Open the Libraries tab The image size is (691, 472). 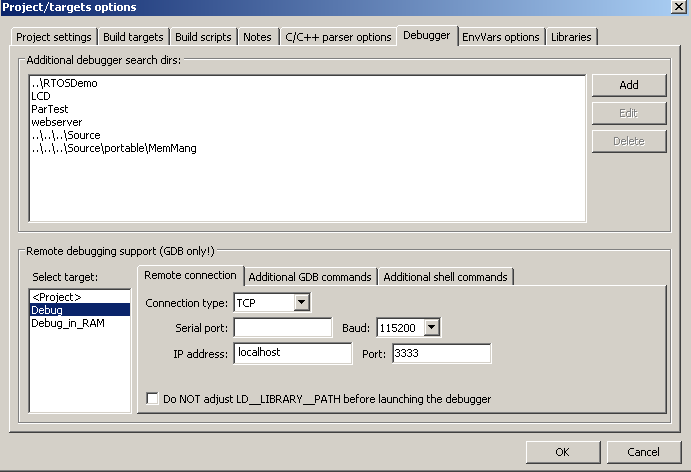pyautogui.click(x=571, y=37)
